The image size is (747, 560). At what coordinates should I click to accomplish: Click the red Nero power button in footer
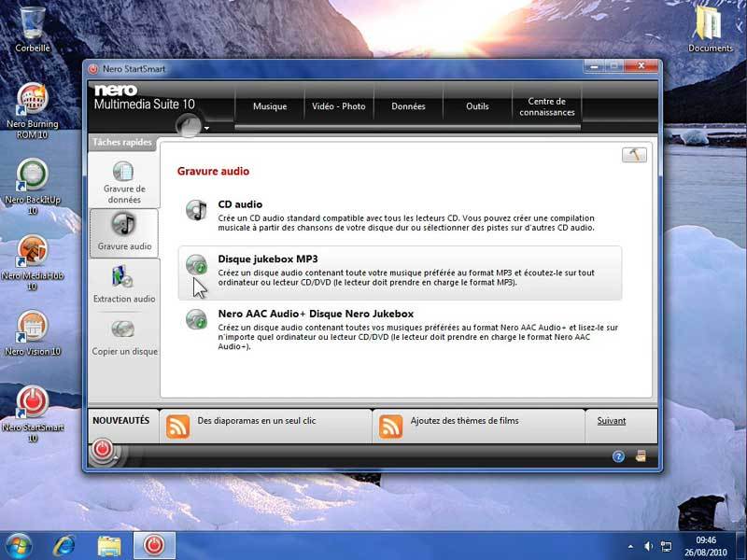coord(103,450)
